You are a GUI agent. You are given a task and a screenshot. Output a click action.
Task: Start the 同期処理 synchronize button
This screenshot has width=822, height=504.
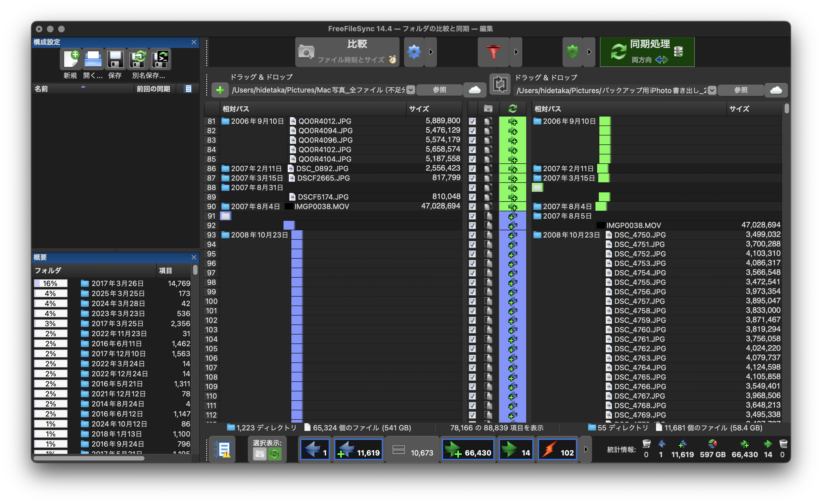pyautogui.click(x=647, y=52)
